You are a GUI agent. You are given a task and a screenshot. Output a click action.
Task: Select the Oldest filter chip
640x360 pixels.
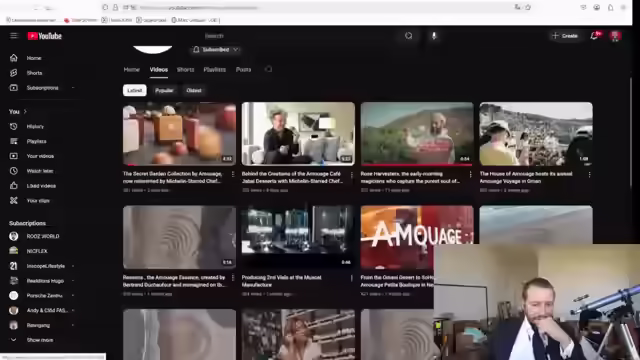(x=194, y=90)
